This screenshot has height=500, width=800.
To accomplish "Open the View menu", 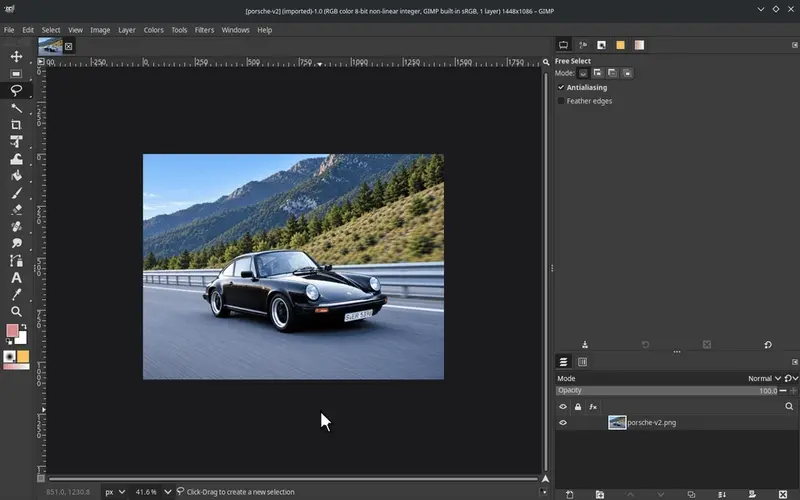I will point(76,30).
